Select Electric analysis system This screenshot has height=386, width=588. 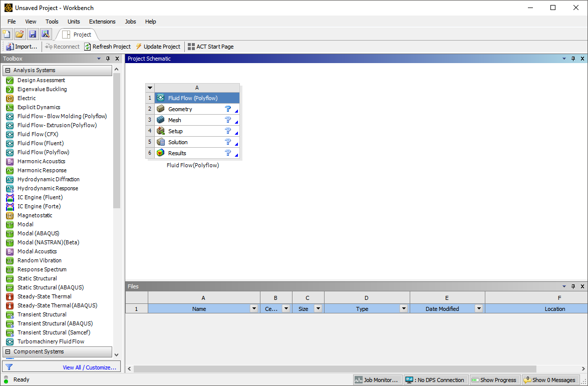click(26, 98)
